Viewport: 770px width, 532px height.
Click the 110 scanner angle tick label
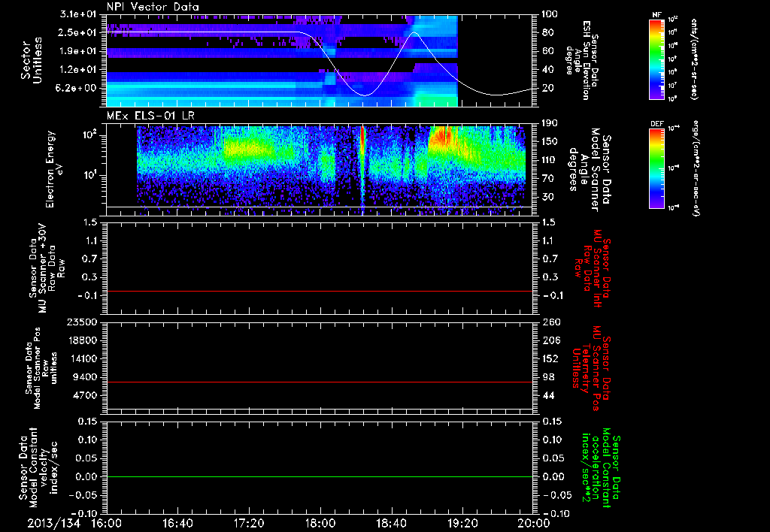point(550,160)
